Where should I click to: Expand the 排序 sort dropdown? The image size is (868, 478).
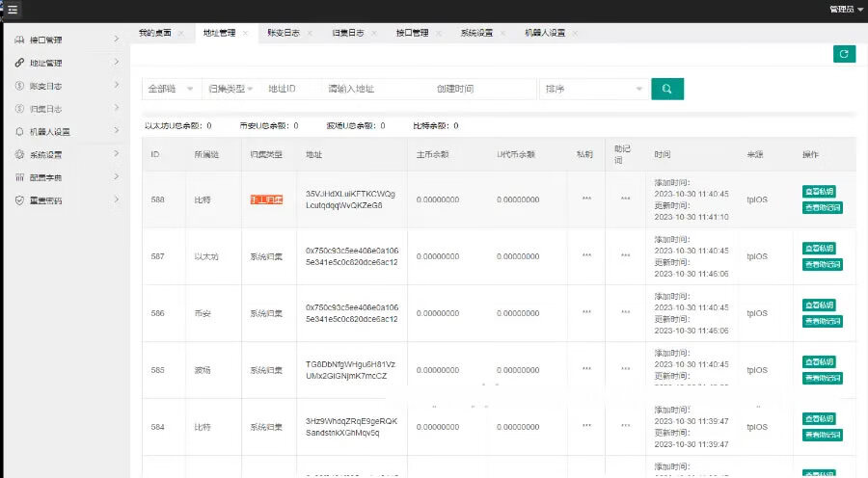pyautogui.click(x=594, y=89)
